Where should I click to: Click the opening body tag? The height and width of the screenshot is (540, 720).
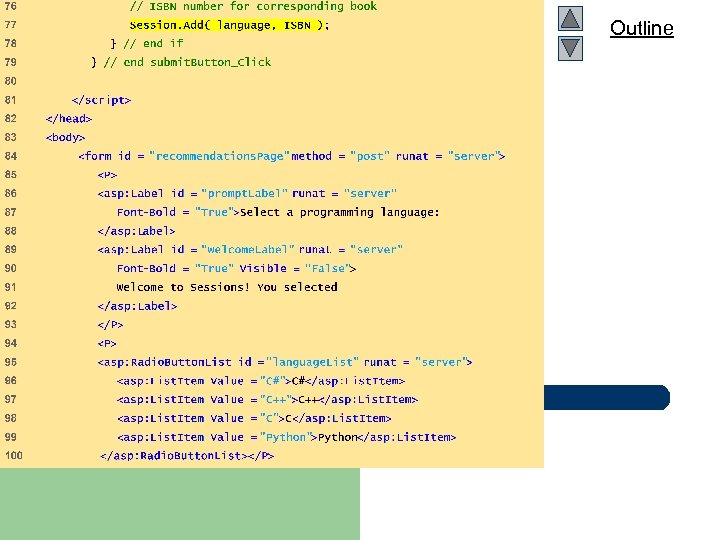(65, 137)
